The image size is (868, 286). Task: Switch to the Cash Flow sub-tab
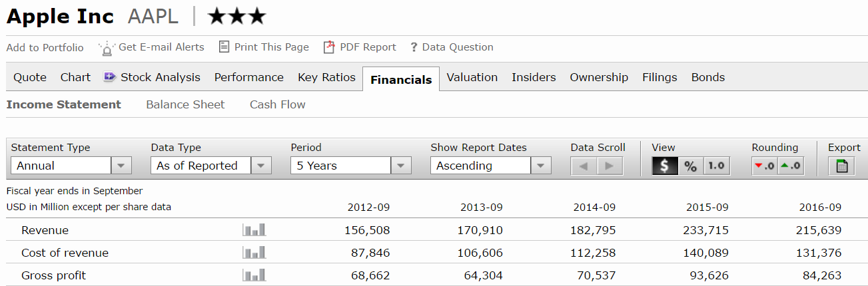(278, 104)
